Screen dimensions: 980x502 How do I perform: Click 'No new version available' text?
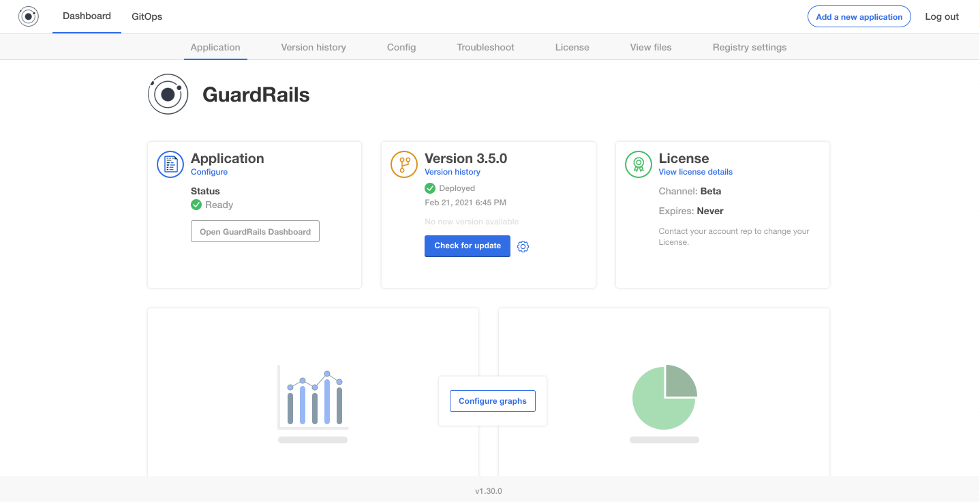(472, 222)
